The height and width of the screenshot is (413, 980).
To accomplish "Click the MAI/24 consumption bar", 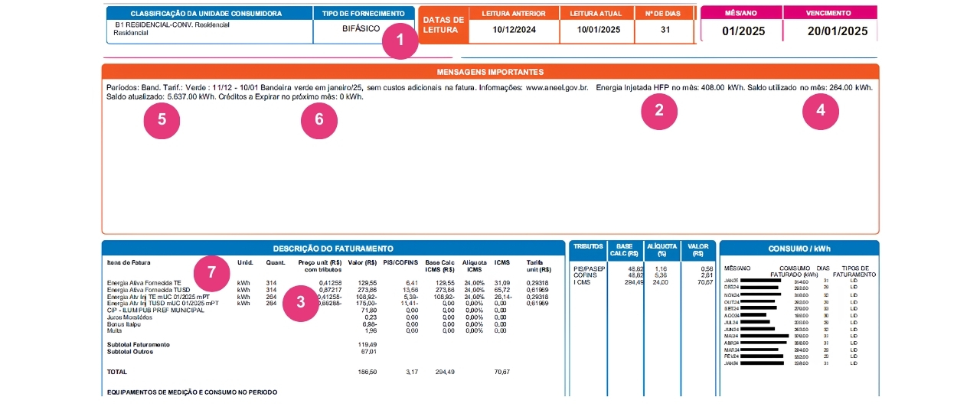I will [x=765, y=336].
